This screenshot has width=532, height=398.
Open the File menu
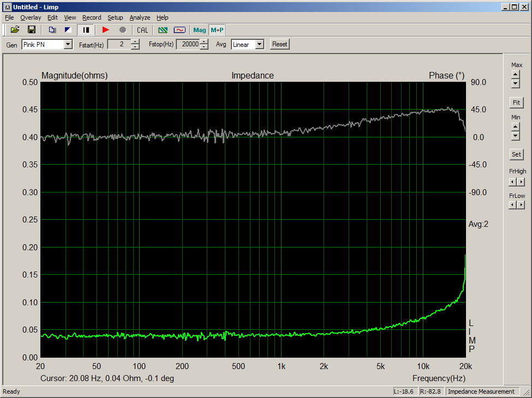click(x=9, y=17)
